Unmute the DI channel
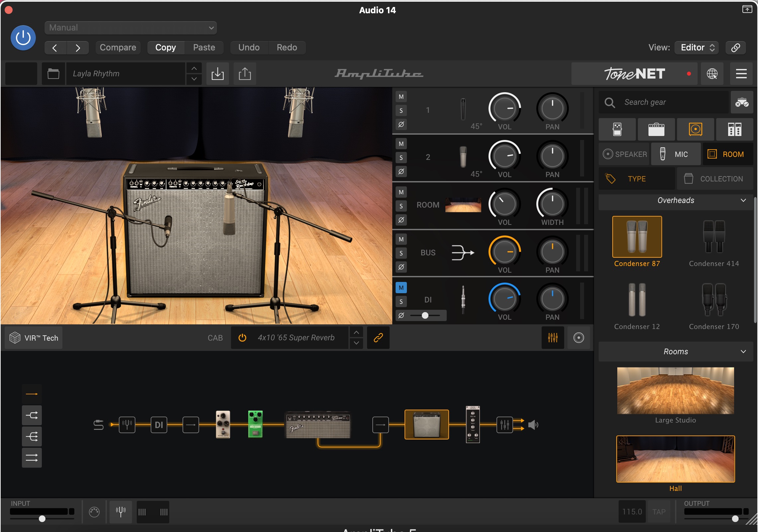Screen dimensions: 758x532 (401, 288)
